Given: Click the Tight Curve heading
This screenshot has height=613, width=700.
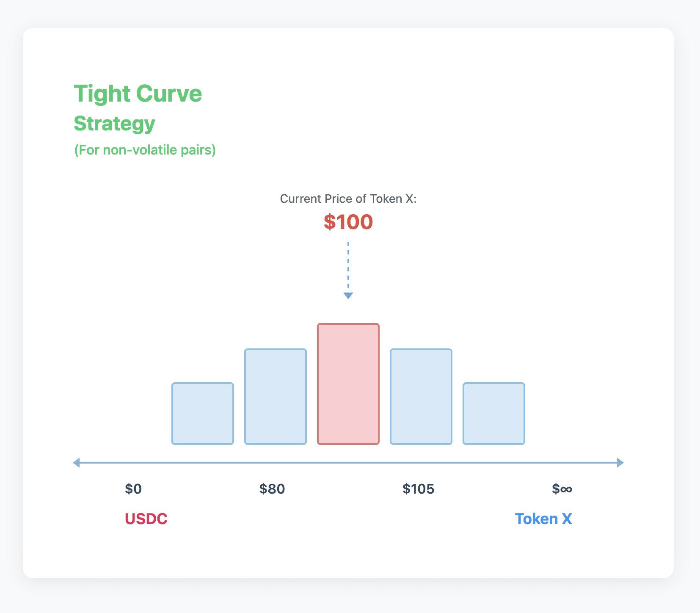Looking at the screenshot, I should tap(138, 94).
